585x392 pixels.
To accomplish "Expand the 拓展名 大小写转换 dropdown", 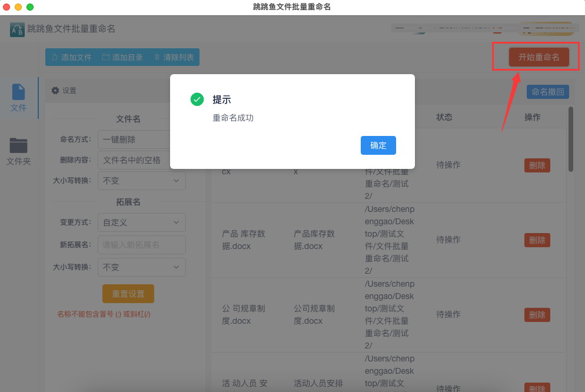I will pos(142,267).
